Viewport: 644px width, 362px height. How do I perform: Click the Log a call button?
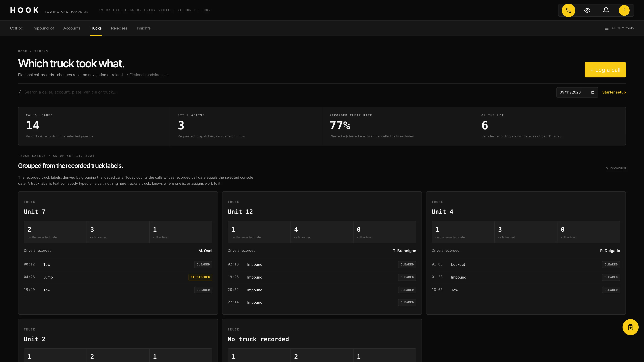click(605, 70)
